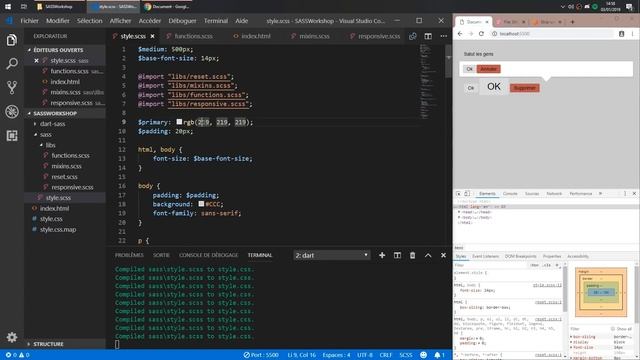This screenshot has height=360, width=640.
Task: Show more DevTools tabs with chevron
Action: (x=600, y=193)
